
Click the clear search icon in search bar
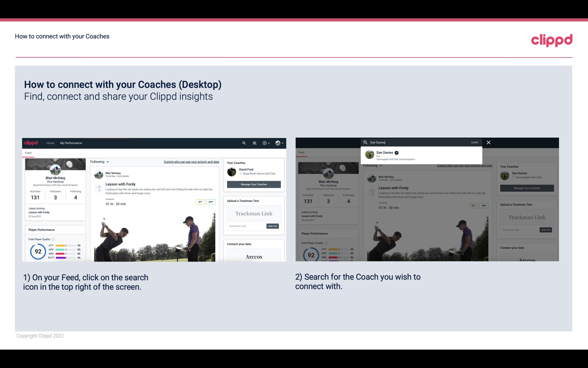click(x=475, y=142)
